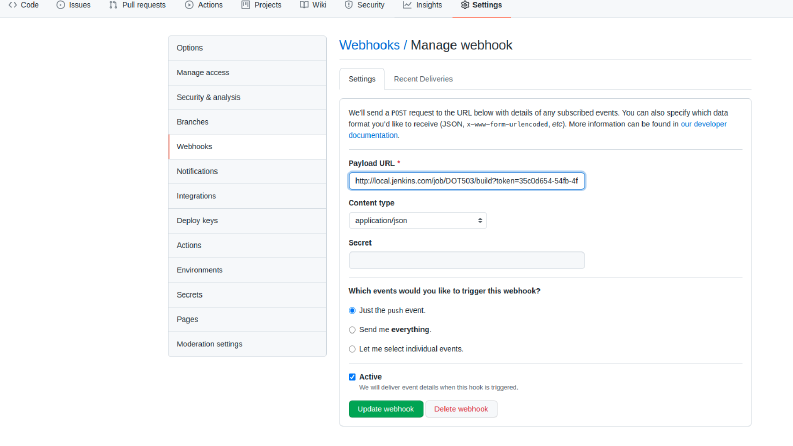The image size is (793, 446).
Task: Click the Wiki book icon
Action: (x=304, y=5)
